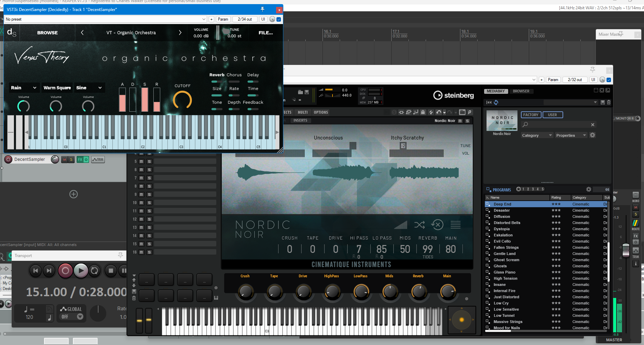The width and height of the screenshot is (644, 345).
Task: Go to next DecentSampler preset
Action: coord(180,33)
